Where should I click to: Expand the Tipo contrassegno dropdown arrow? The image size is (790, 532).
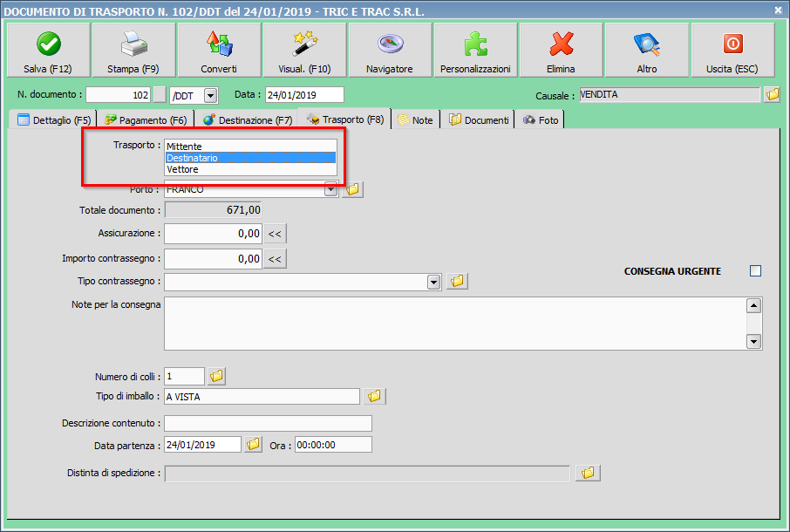(433, 282)
